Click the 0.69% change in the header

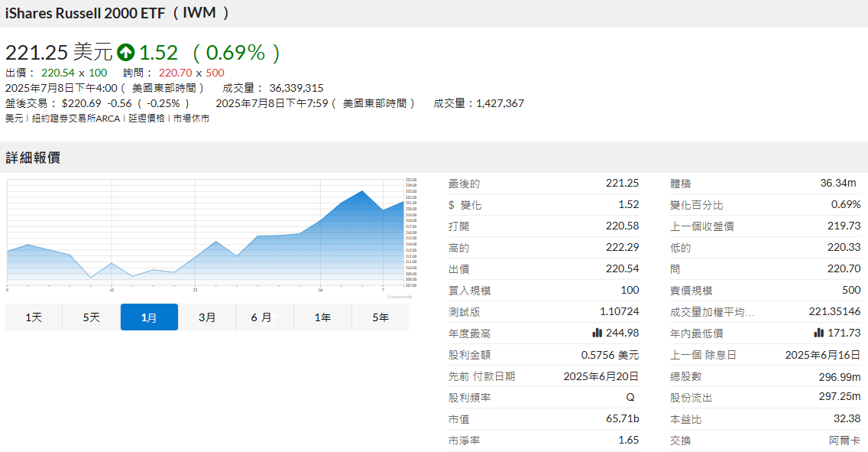click(236, 53)
